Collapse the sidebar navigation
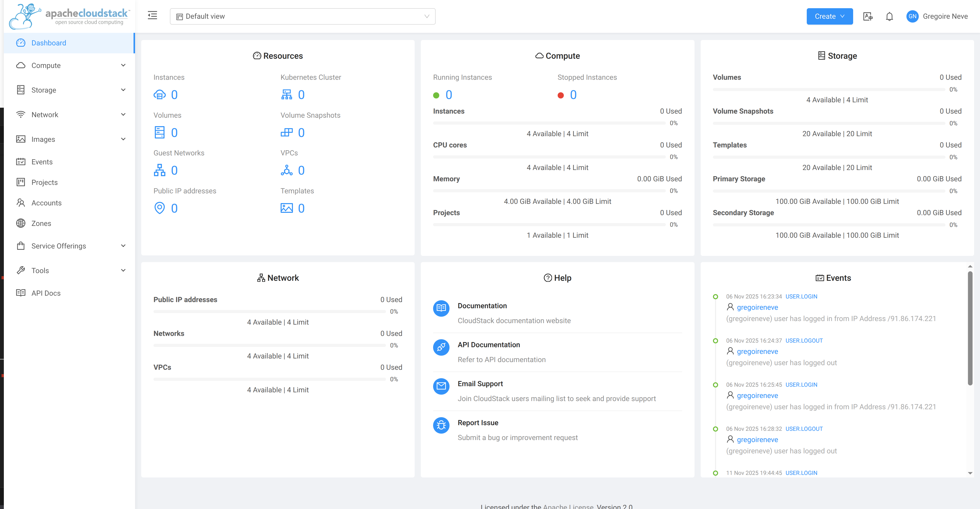Screen dimensions: 980x509 [x=152, y=16]
